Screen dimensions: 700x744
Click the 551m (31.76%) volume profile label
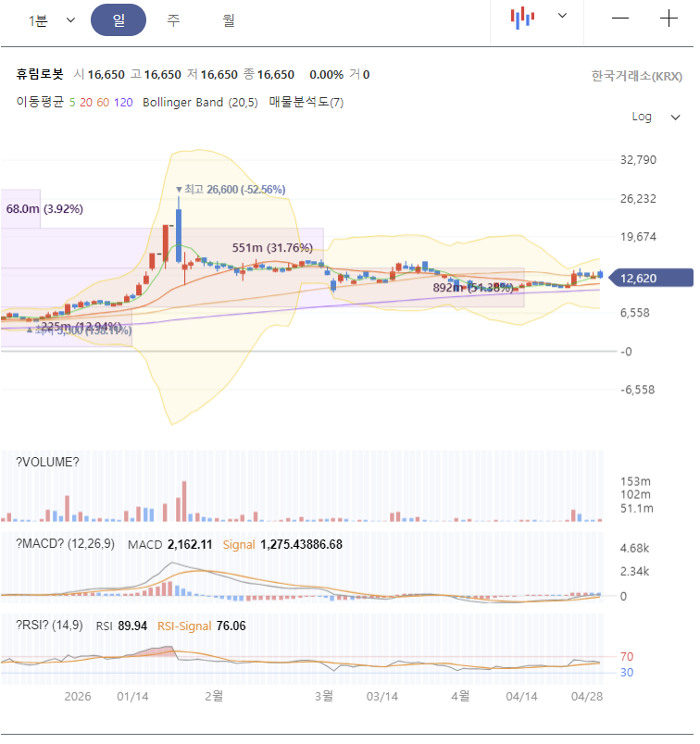pos(272,248)
